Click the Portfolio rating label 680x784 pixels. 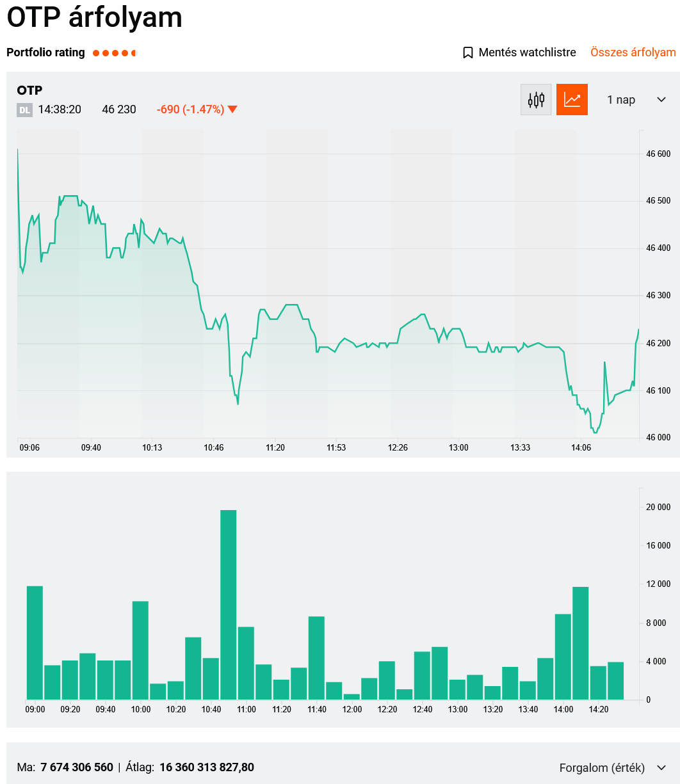coord(45,52)
